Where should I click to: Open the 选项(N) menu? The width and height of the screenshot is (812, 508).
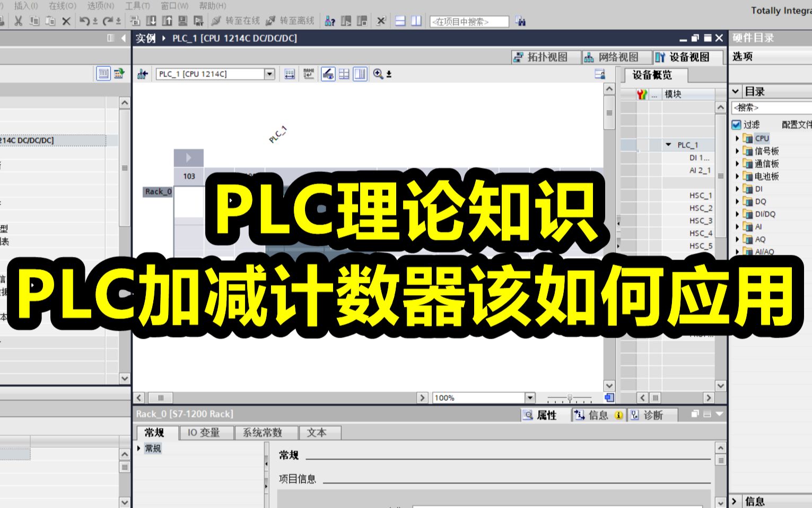tap(101, 6)
